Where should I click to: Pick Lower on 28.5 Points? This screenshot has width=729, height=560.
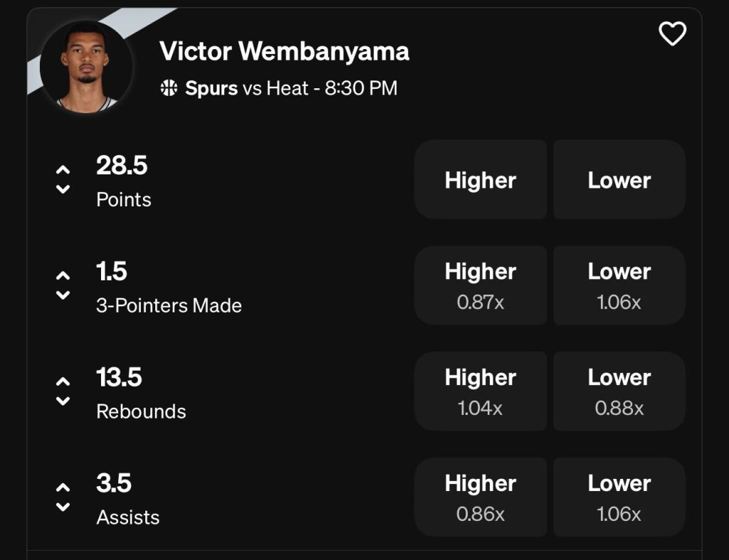619,180
